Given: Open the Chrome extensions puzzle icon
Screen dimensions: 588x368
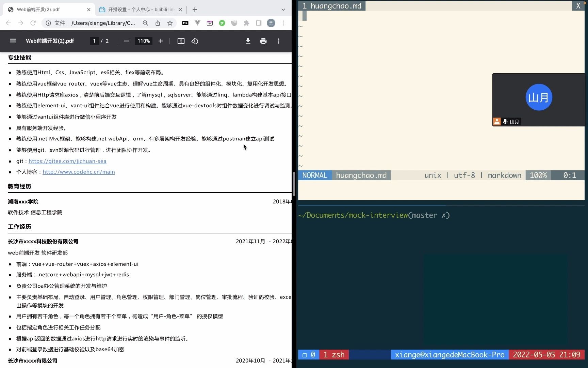Looking at the screenshot, I should (246, 23).
